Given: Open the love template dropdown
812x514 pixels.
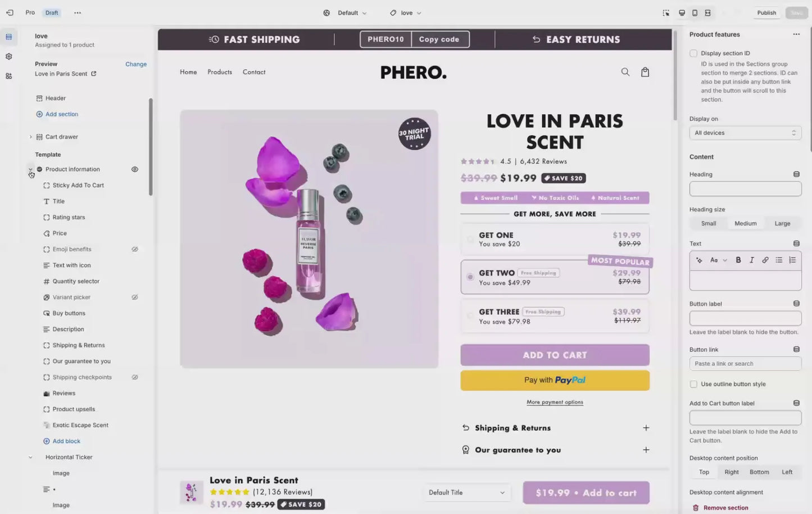Looking at the screenshot, I should pyautogui.click(x=406, y=13).
